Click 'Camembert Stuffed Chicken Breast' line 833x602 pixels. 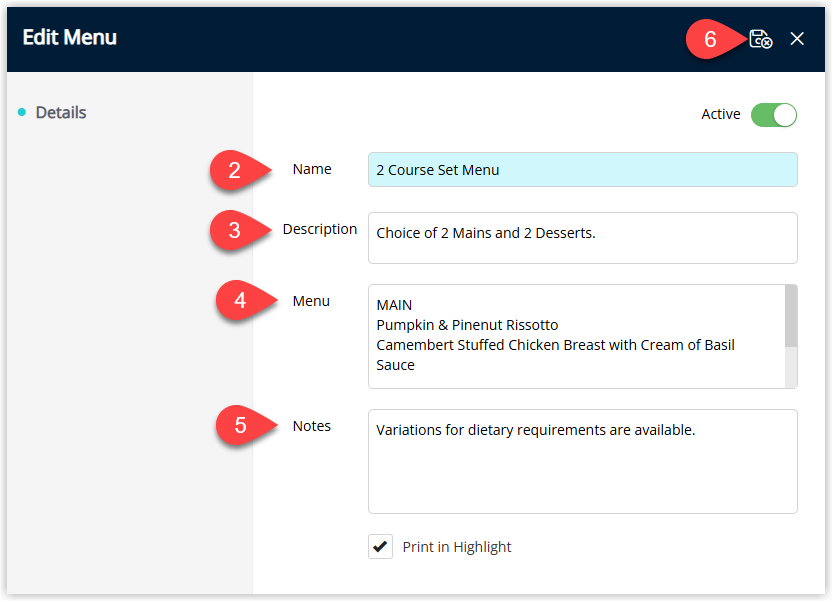coord(555,345)
